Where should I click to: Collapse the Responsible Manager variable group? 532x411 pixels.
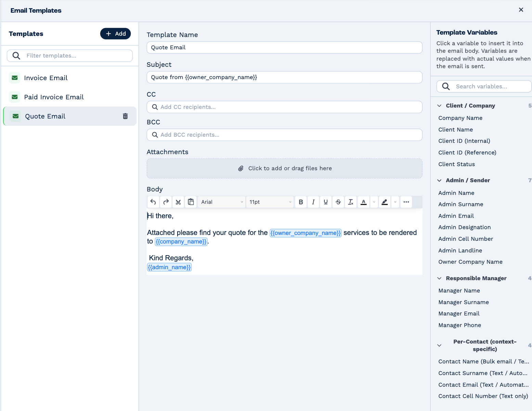tap(439, 278)
